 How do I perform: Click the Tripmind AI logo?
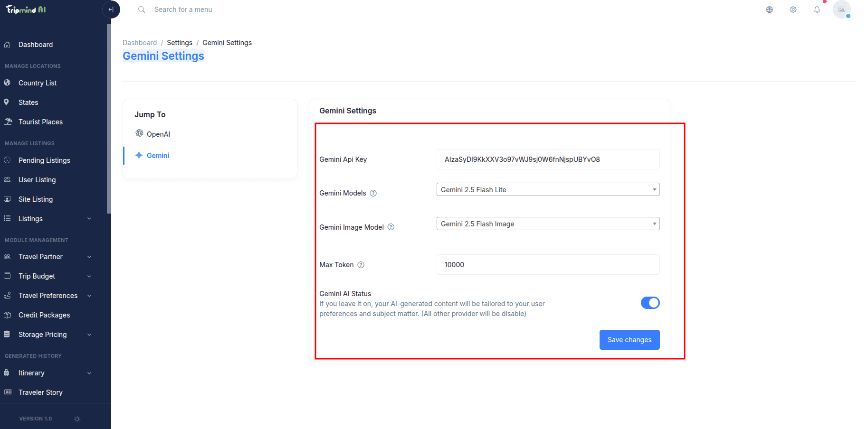[x=26, y=9]
